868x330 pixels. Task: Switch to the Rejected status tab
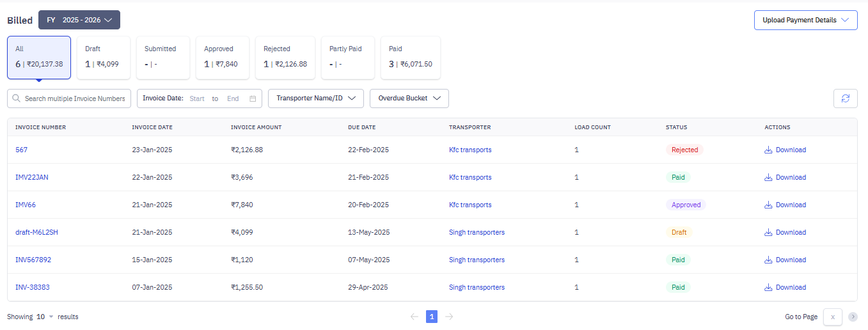pyautogui.click(x=285, y=58)
